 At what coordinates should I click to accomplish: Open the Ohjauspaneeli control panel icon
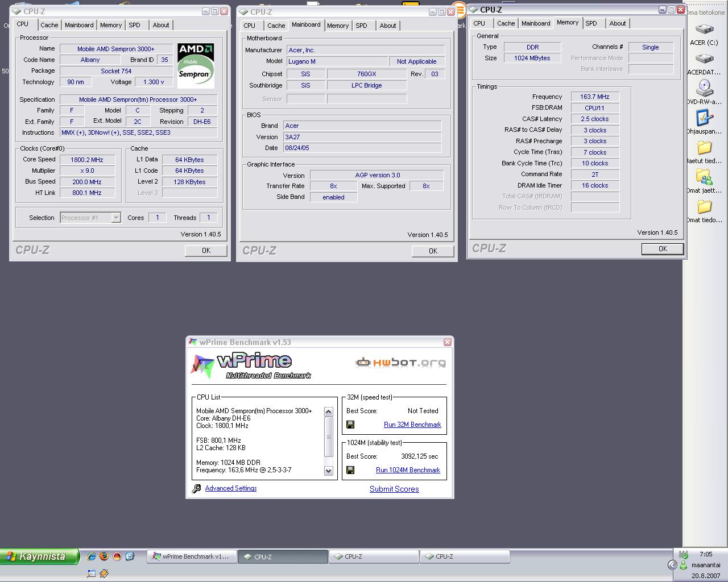pos(705,118)
